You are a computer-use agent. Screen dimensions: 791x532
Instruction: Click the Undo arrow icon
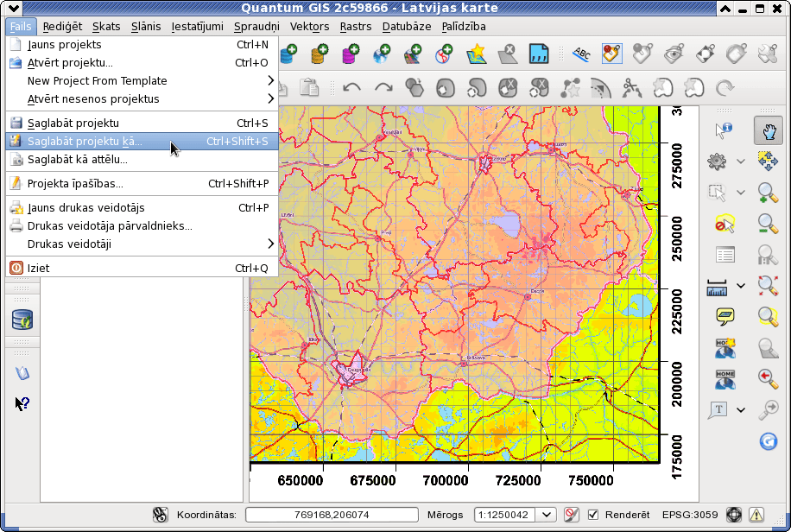pyautogui.click(x=351, y=88)
